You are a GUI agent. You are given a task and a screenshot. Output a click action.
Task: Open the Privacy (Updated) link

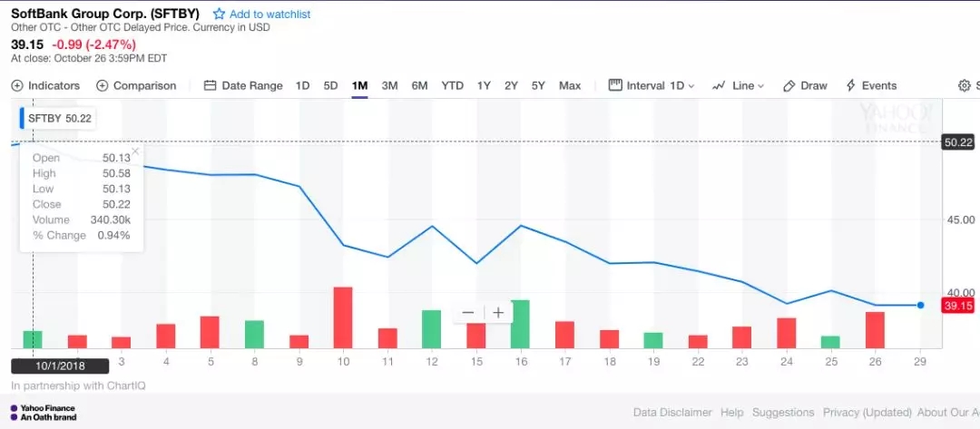pyautogui.click(x=867, y=412)
